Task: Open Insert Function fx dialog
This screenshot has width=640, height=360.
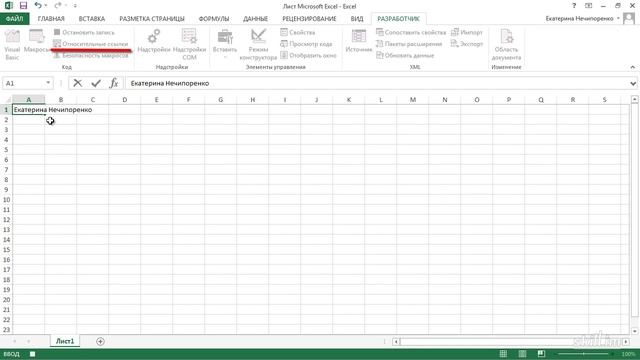Action: (114, 83)
